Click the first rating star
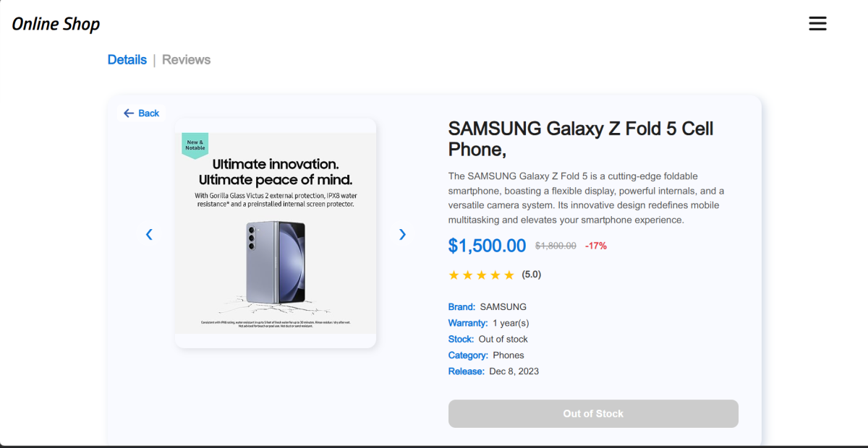 (x=454, y=275)
